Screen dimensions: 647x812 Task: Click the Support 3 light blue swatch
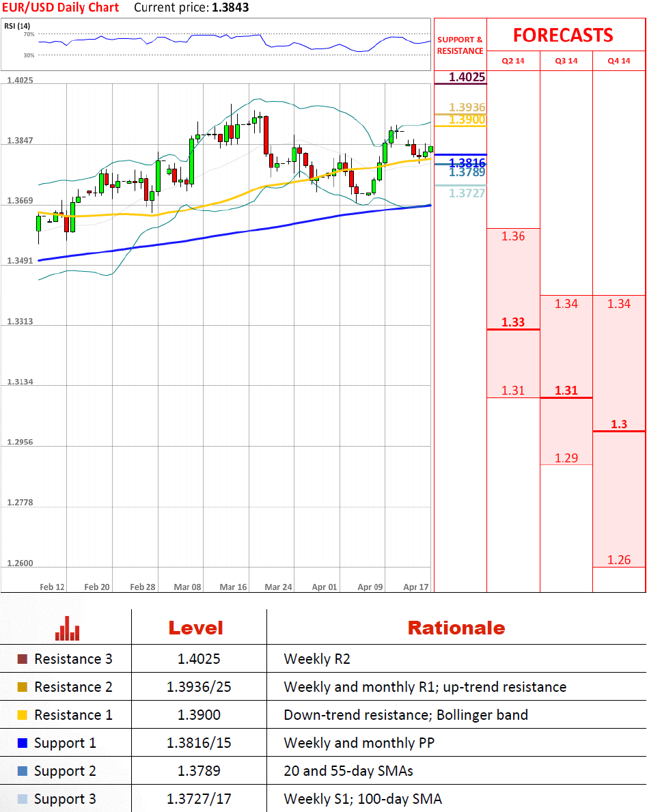(x=23, y=798)
